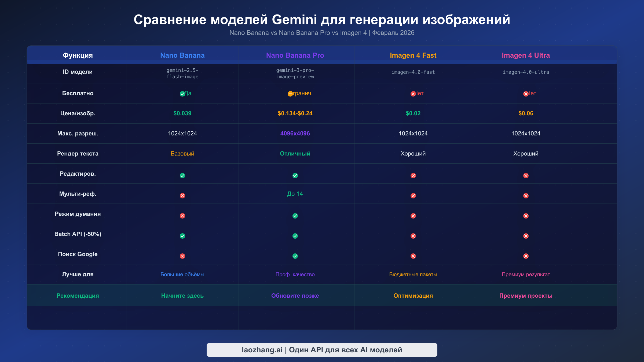Image resolution: width=644 pixels, height=362 pixels.
Task: Click the $0.134-$0.24 price cell
Action: pyautogui.click(x=295, y=113)
